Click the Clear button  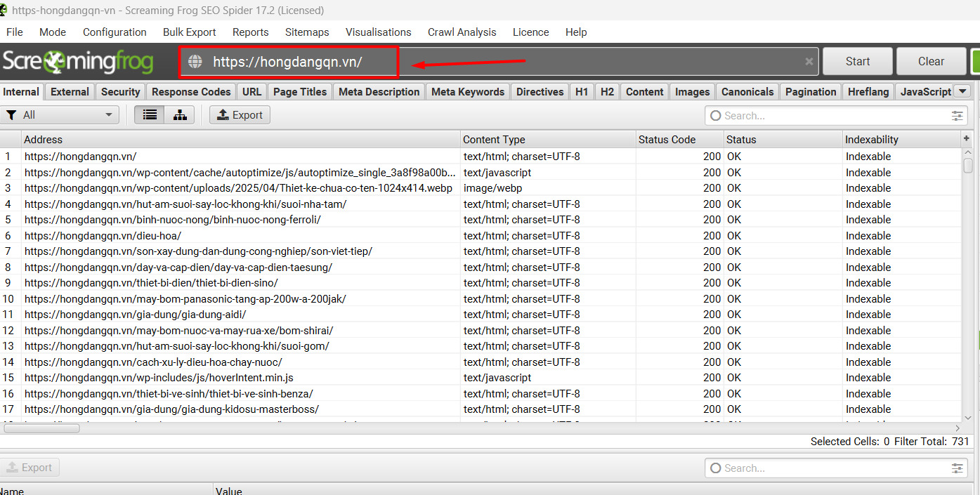coord(932,61)
